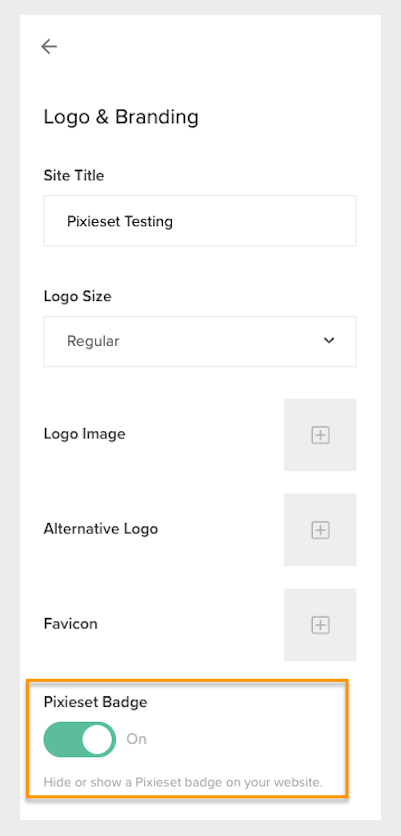Click the "Site Title" label
This screenshot has height=836, width=401.
74,175
